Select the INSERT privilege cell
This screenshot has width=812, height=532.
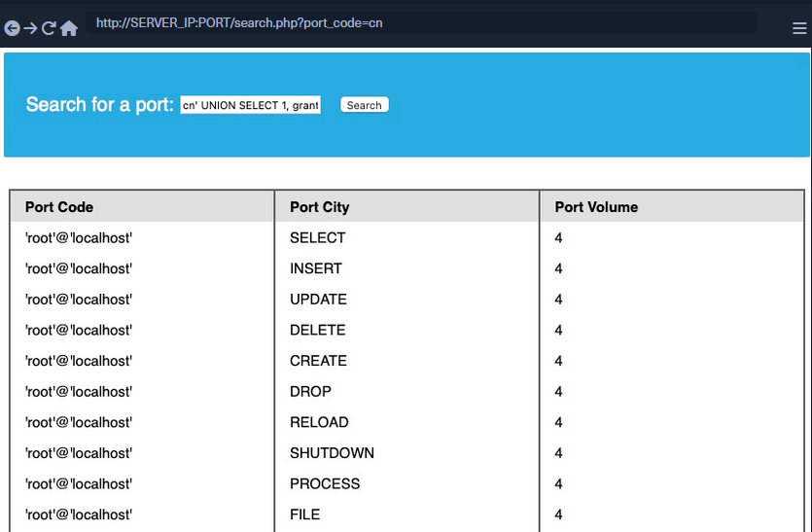coord(316,268)
